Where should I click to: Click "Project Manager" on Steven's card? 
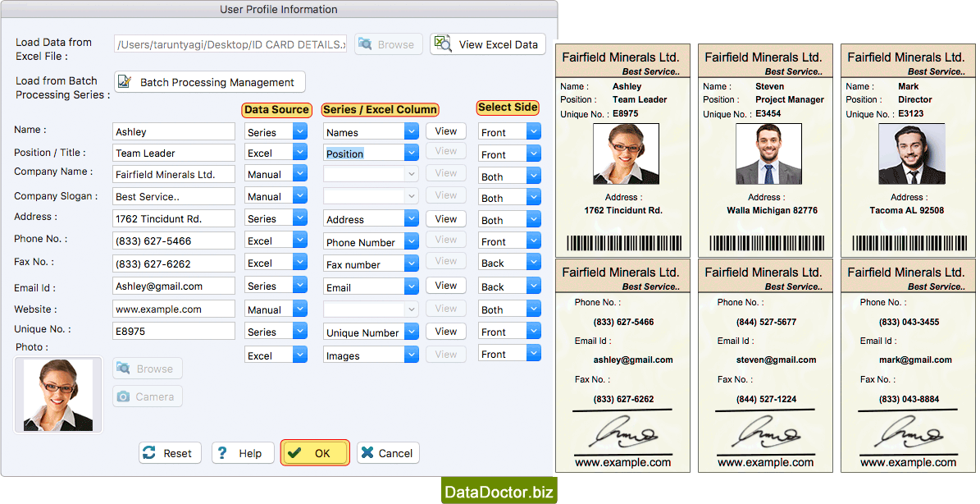coord(790,99)
